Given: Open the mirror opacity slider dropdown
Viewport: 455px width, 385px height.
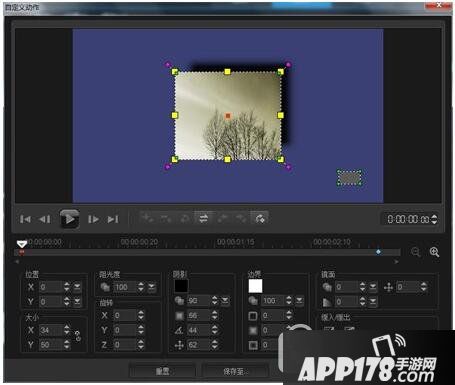Looking at the screenshot, I should tap(373, 287).
